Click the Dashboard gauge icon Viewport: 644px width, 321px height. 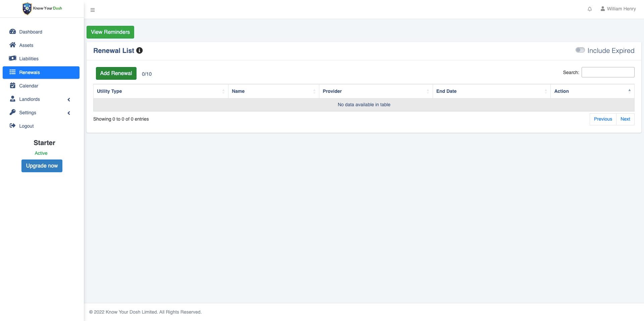(13, 31)
